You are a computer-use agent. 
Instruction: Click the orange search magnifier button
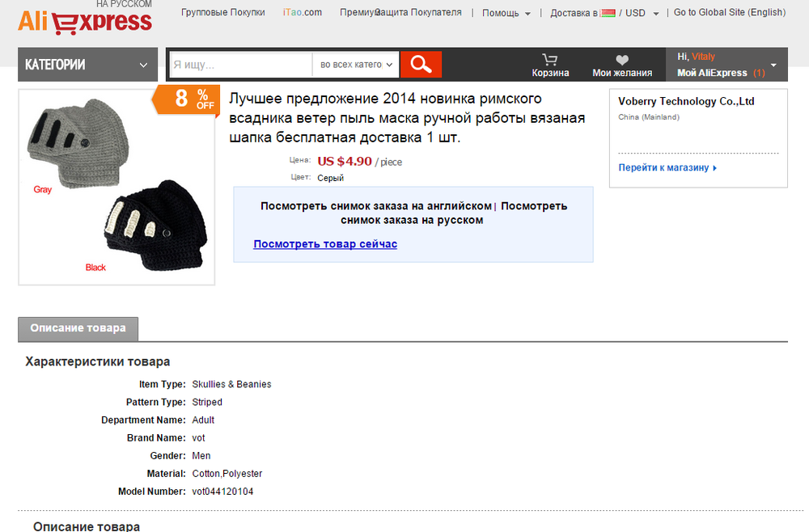421,65
